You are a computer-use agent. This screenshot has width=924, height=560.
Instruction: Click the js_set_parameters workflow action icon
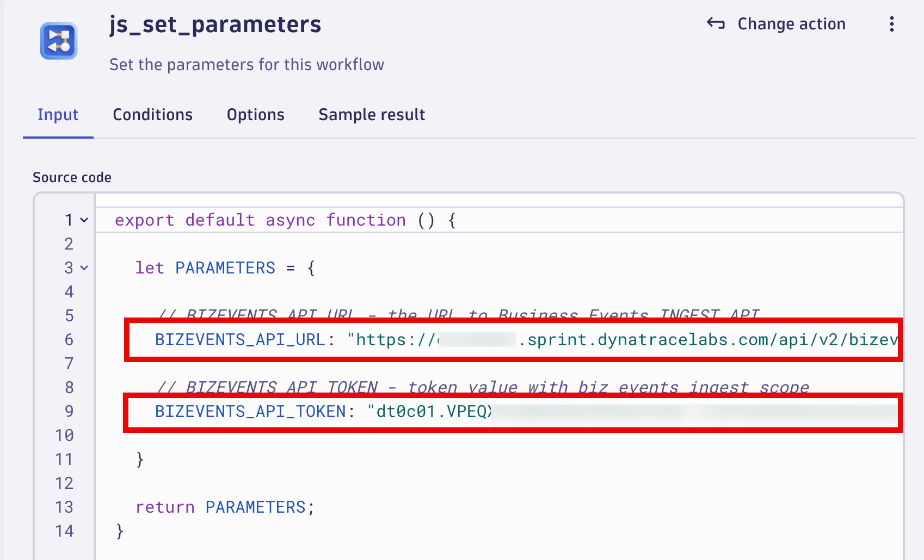(x=59, y=41)
